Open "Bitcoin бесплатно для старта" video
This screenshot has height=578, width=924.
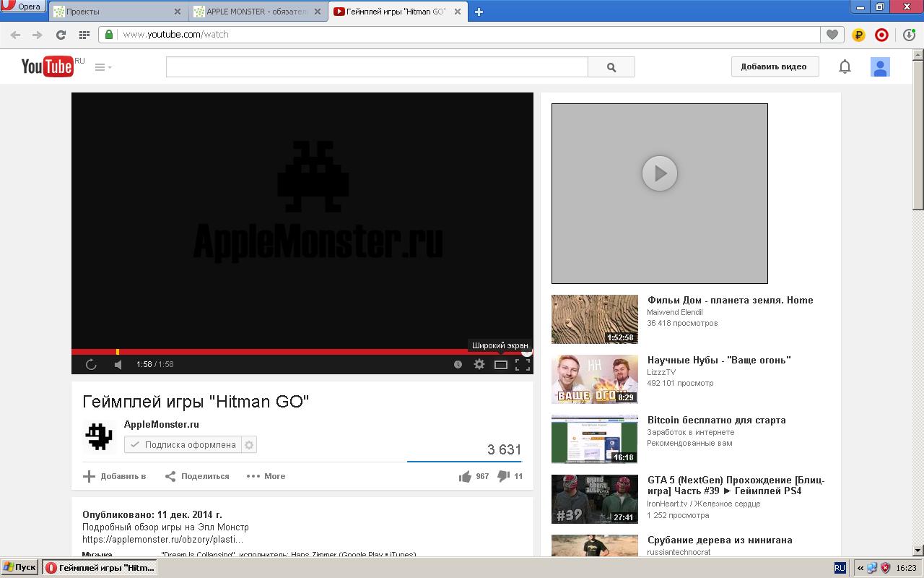point(716,420)
